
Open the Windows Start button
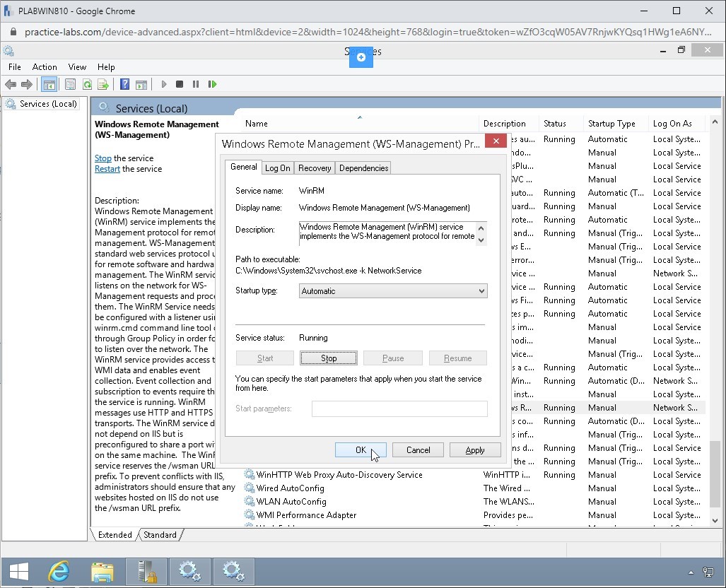coord(19,572)
